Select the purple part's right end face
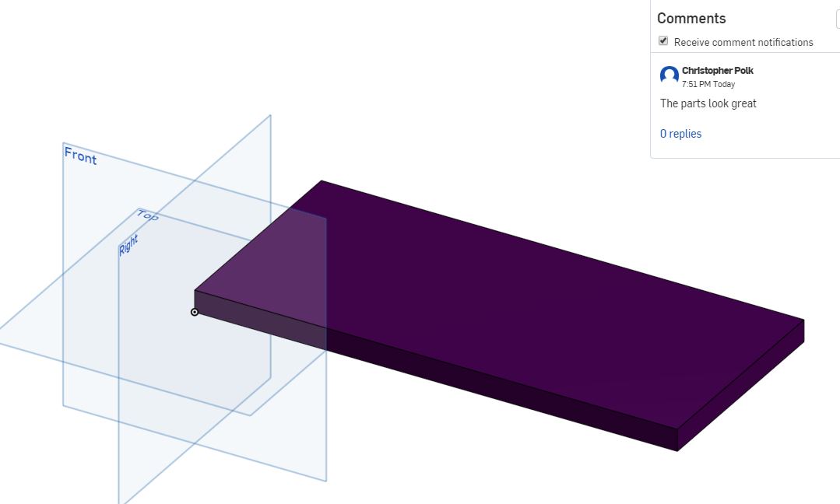The width and height of the screenshot is (840, 504). pos(741,385)
